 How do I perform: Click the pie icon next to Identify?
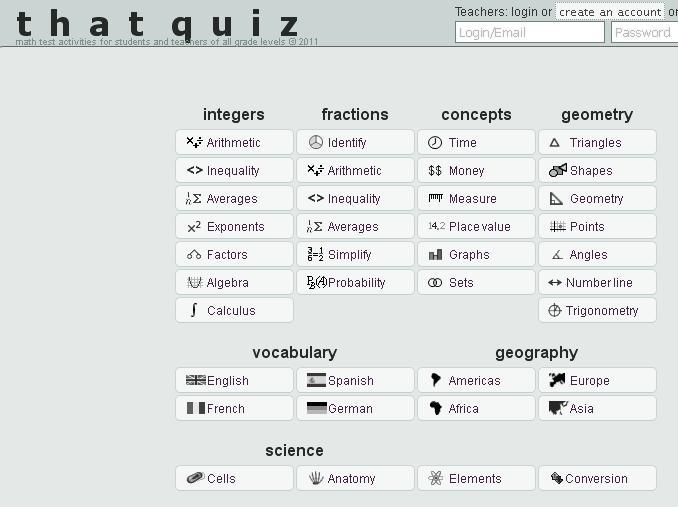coord(316,143)
